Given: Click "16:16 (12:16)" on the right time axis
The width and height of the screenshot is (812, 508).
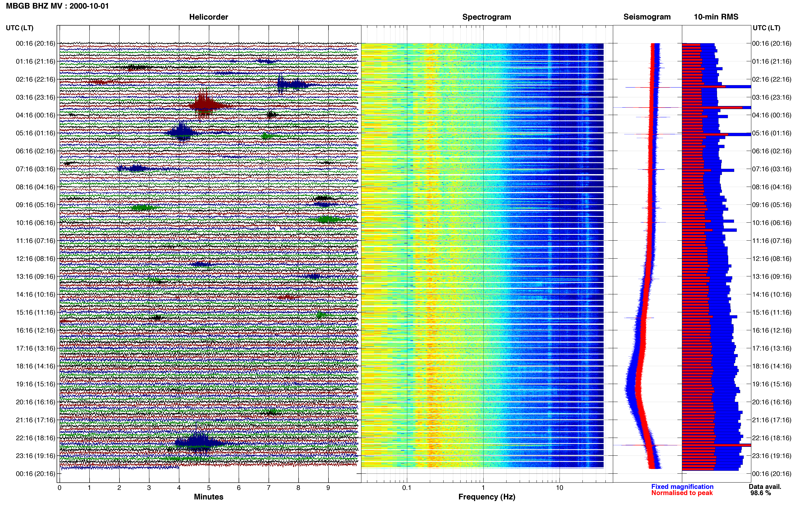Looking at the screenshot, I should [x=772, y=330].
